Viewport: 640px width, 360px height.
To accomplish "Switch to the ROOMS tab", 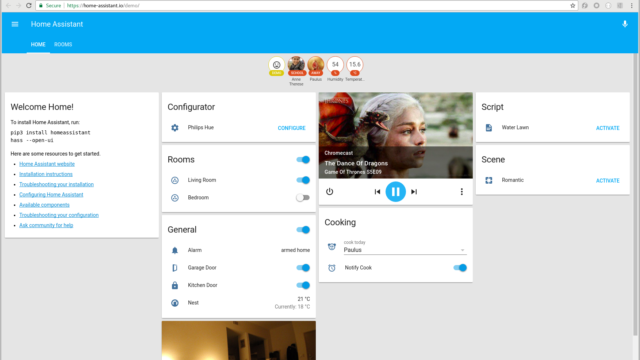I will click(63, 44).
